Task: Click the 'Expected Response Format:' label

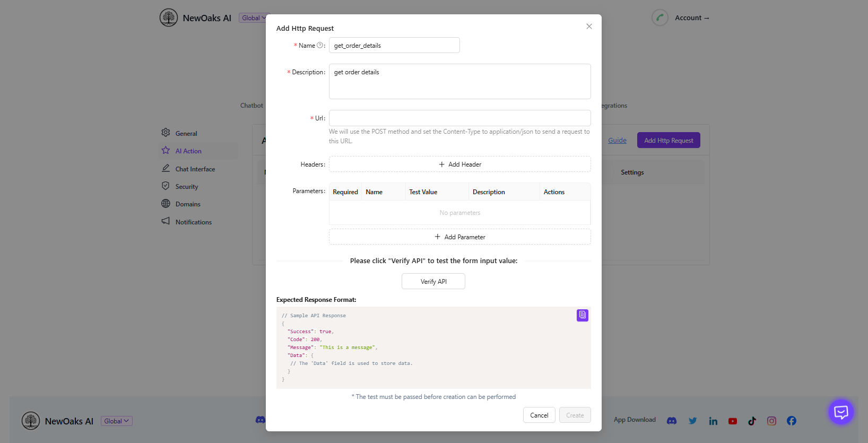Action: (316, 300)
